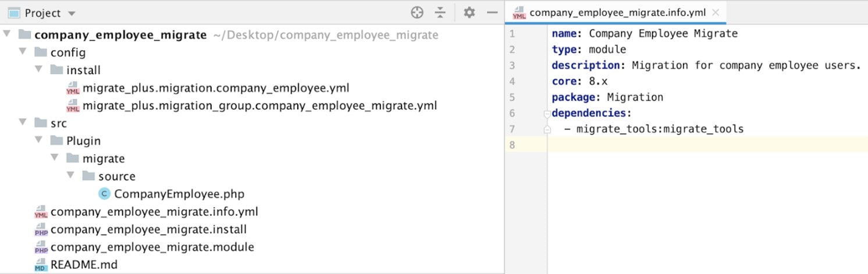Open the Project panel settings gear

pos(469,12)
